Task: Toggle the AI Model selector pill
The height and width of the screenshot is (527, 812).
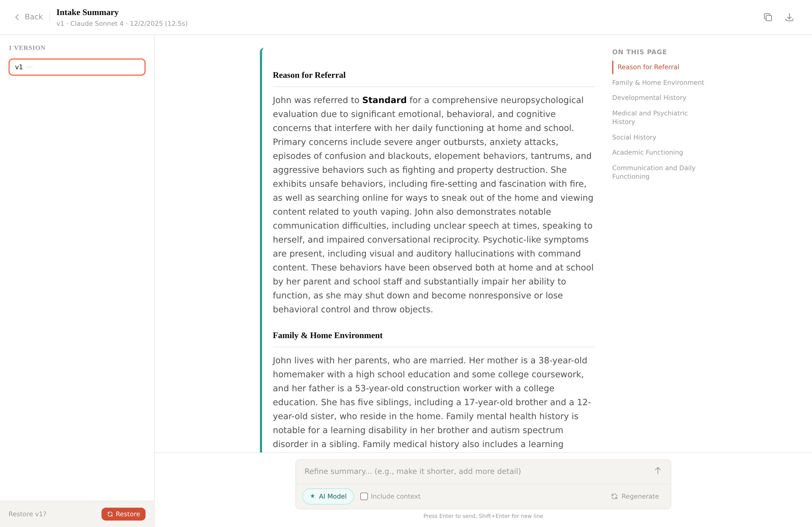Action: [x=328, y=496]
